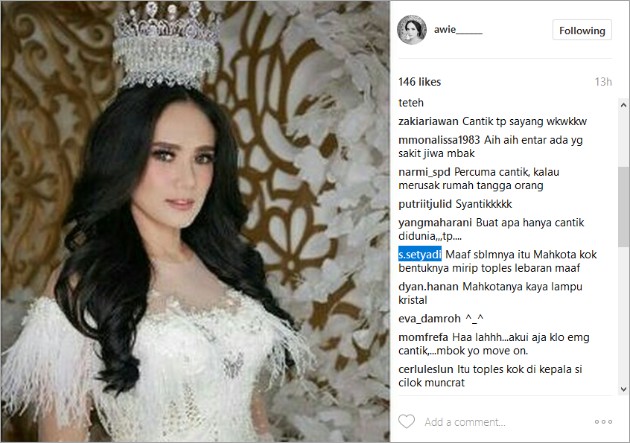
Task: Open the three-dot more options menu
Action: (x=603, y=422)
